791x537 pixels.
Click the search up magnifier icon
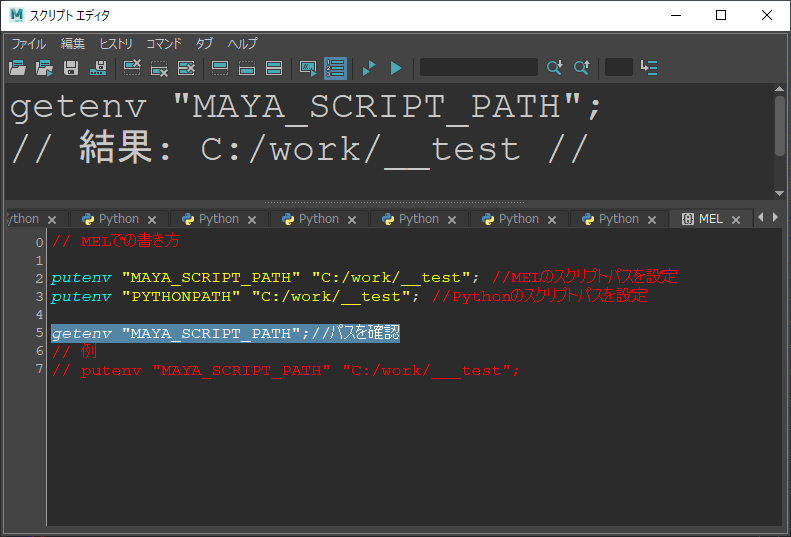click(x=582, y=68)
